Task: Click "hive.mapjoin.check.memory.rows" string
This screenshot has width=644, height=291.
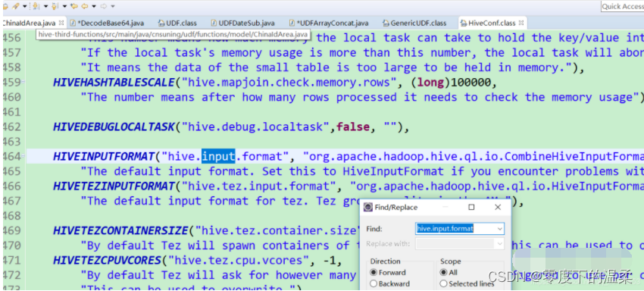Action: pos(289,82)
